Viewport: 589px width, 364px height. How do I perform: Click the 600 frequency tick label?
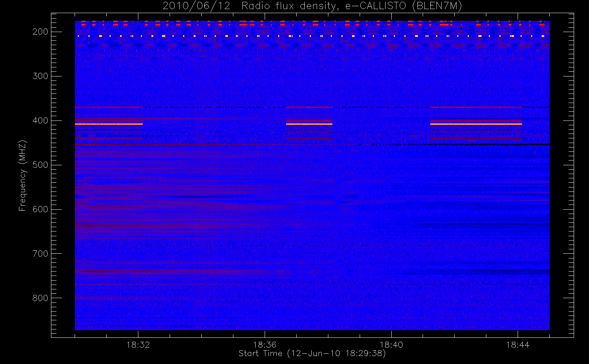click(40, 209)
